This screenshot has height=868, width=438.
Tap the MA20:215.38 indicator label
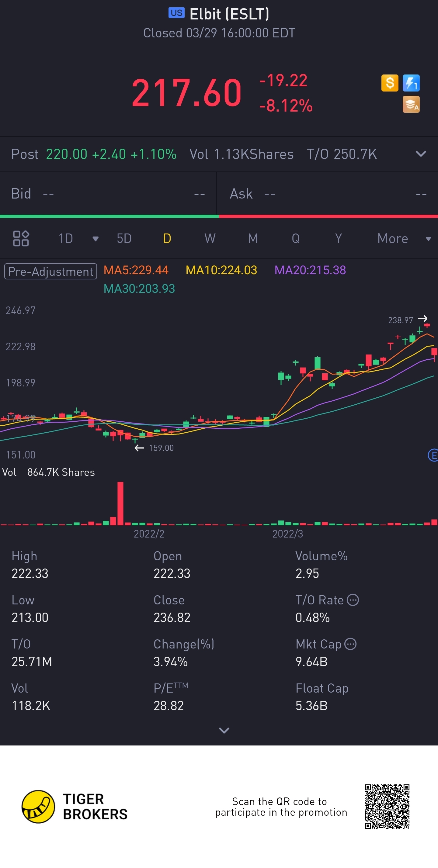pos(310,270)
